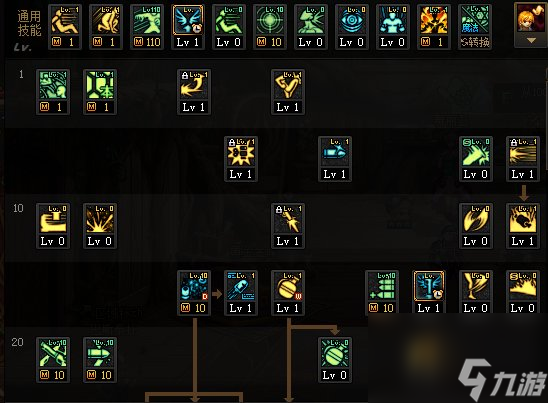
Task: Pick the blue bullet skill in the second tier row
Action: click(335, 159)
